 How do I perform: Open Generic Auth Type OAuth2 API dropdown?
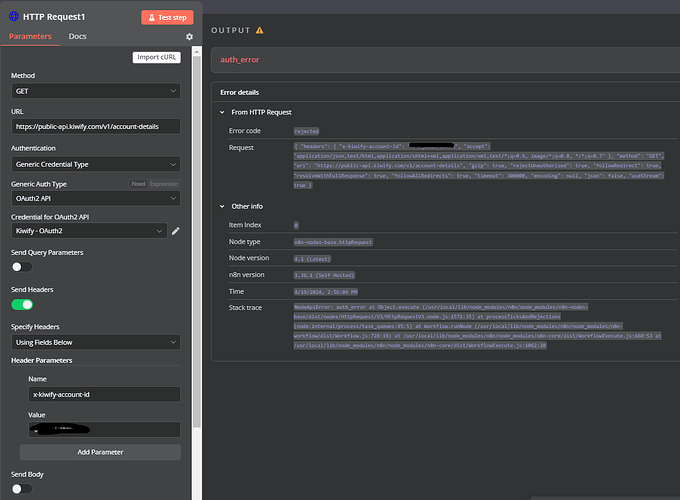(95, 199)
